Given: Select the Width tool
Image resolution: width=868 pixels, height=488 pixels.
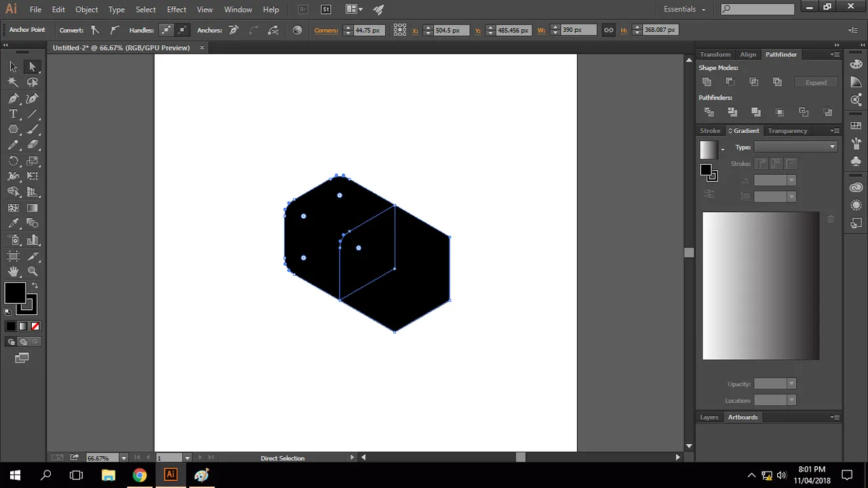Looking at the screenshot, I should [13, 176].
